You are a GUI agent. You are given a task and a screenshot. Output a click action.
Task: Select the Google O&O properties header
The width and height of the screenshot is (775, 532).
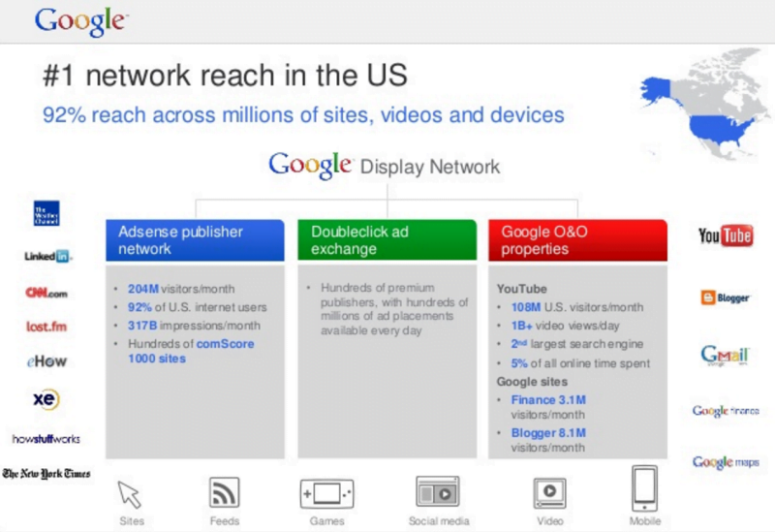(577, 240)
